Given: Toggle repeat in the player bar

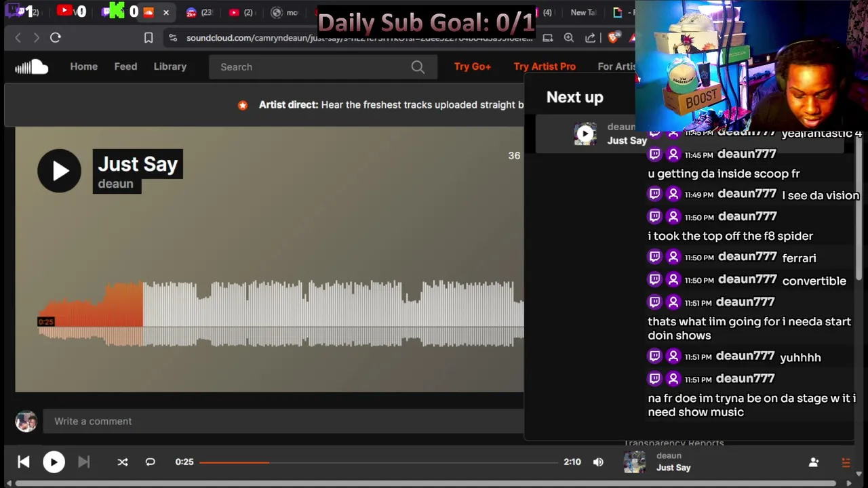Looking at the screenshot, I should pyautogui.click(x=151, y=462).
